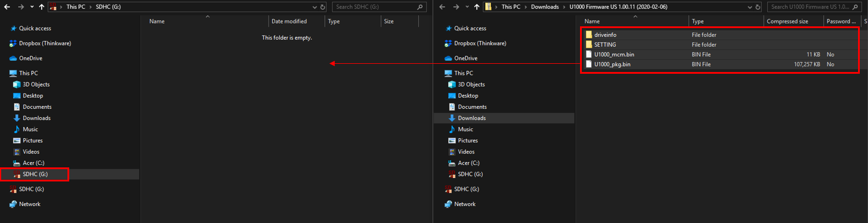Screen dimensions: 868x223
Task: Go back in the U1000 Firmware window
Action: pyautogui.click(x=442, y=7)
